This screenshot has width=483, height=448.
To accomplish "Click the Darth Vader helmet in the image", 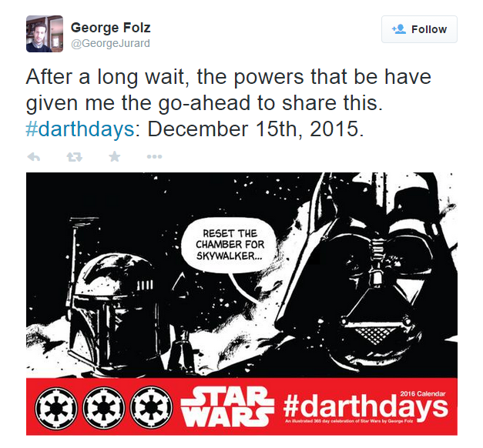I will [x=367, y=271].
